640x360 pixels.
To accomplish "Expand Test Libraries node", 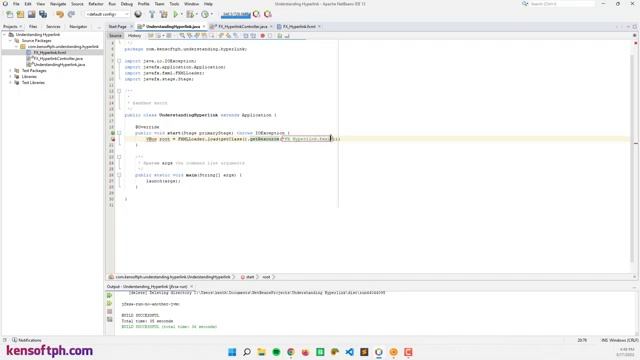I will [x=10, y=82].
